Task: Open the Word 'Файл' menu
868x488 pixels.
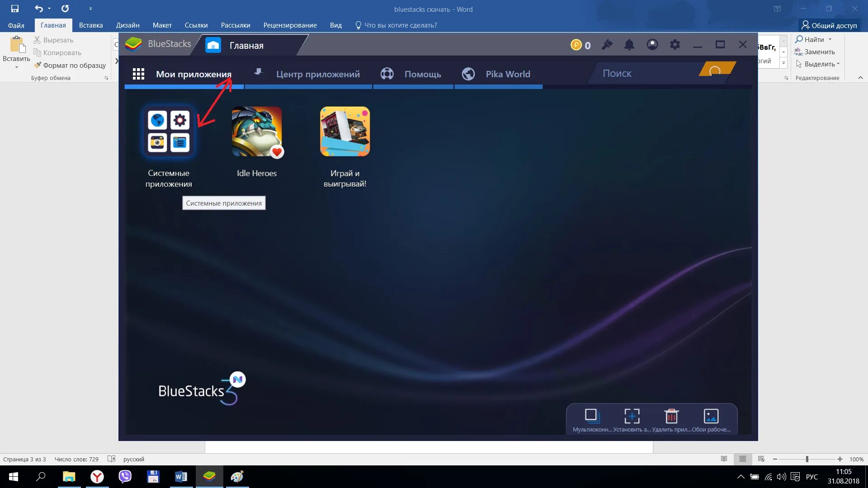Action: click(16, 25)
